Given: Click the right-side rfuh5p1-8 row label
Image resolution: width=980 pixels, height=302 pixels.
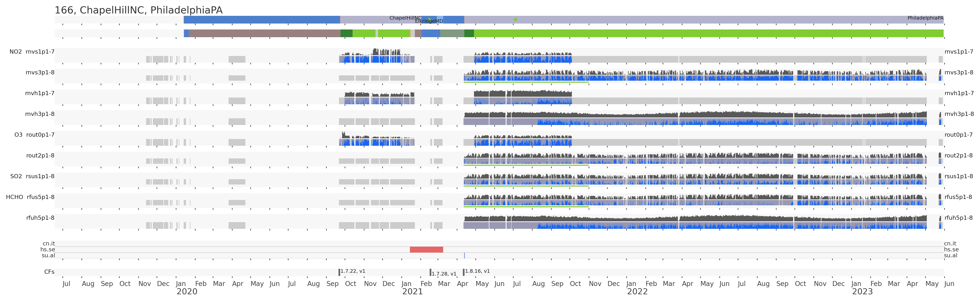Looking at the screenshot, I should (958, 218).
